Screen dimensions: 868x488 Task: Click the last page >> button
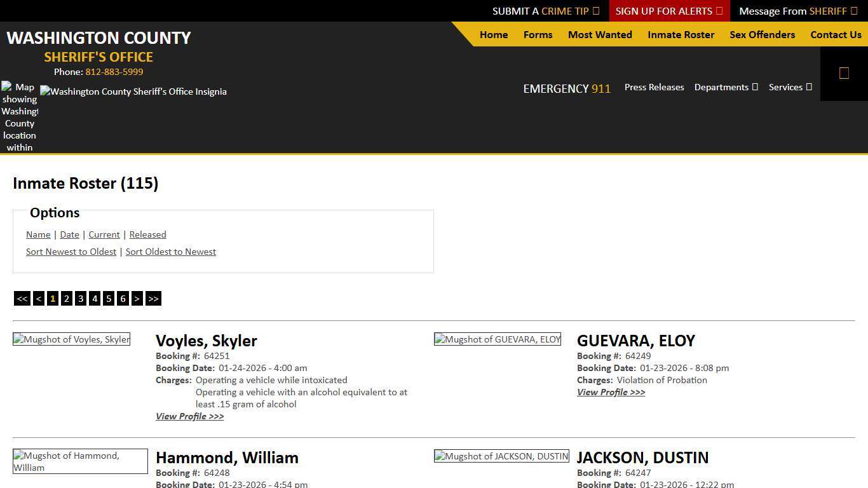tap(153, 298)
